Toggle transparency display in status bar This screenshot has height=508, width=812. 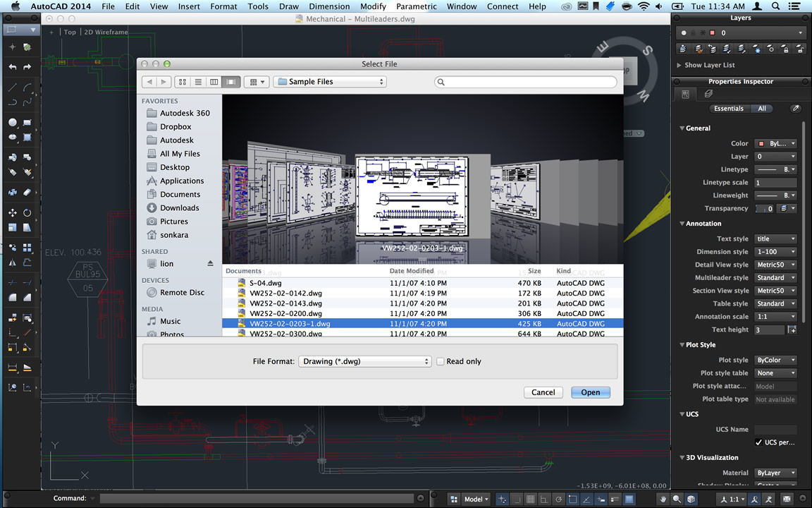(x=629, y=500)
